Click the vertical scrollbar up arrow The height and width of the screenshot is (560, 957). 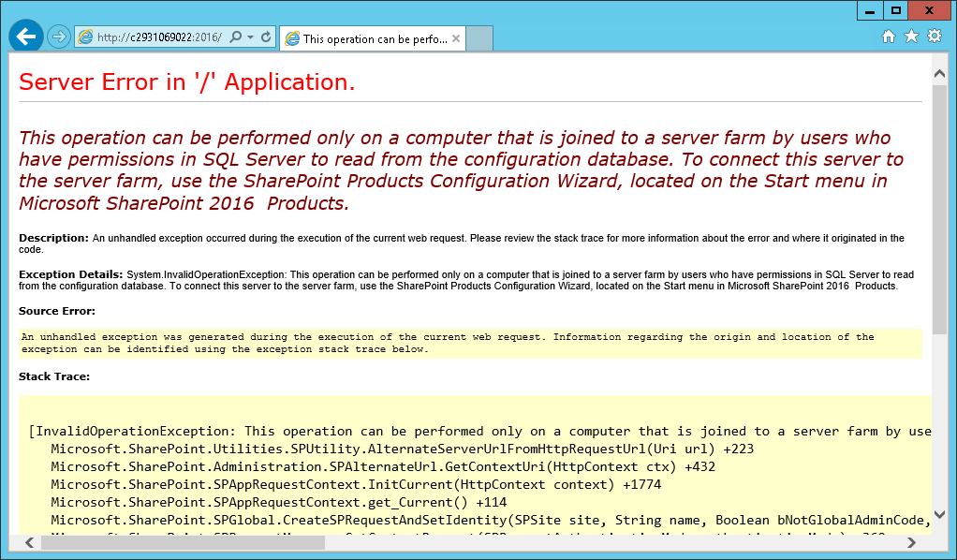coord(939,72)
